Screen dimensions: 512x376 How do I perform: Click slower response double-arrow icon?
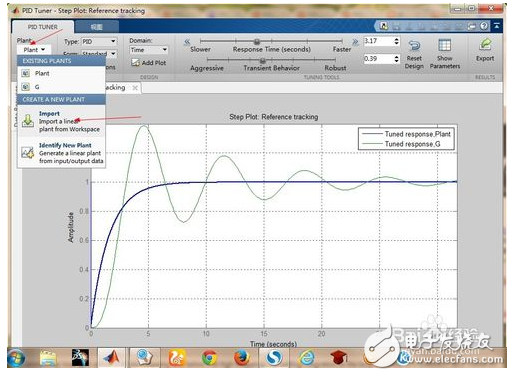coord(187,42)
